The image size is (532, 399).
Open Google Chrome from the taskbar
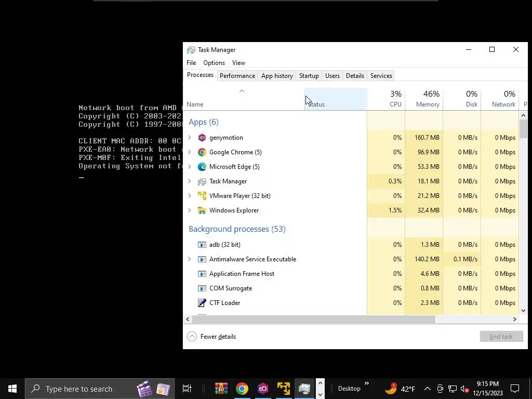(242, 389)
